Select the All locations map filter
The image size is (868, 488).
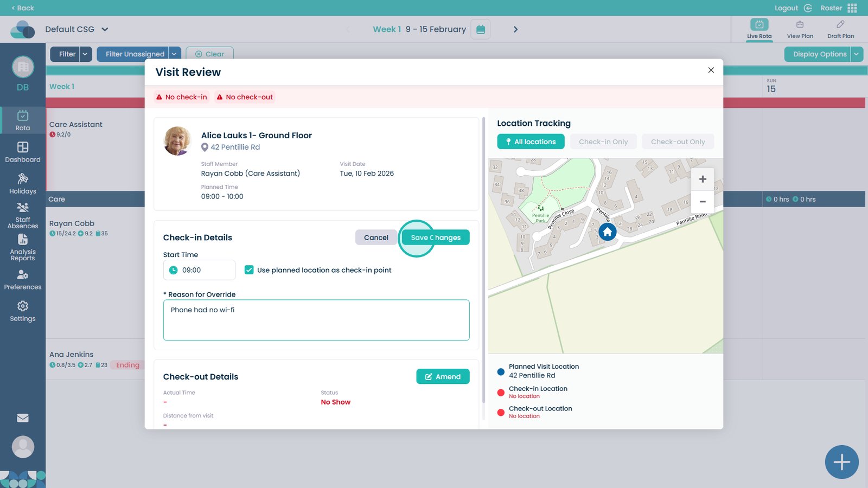click(531, 142)
